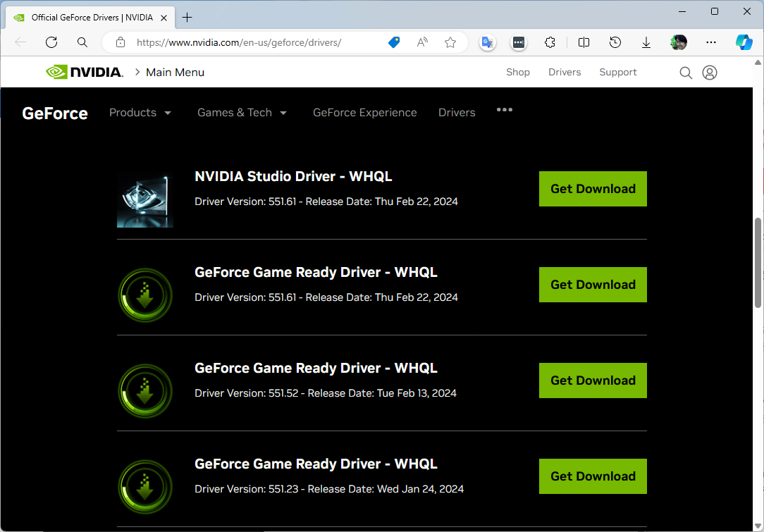Click the page vertical scrollbar thumb
Screen dimensions: 764x532
(x=758, y=263)
